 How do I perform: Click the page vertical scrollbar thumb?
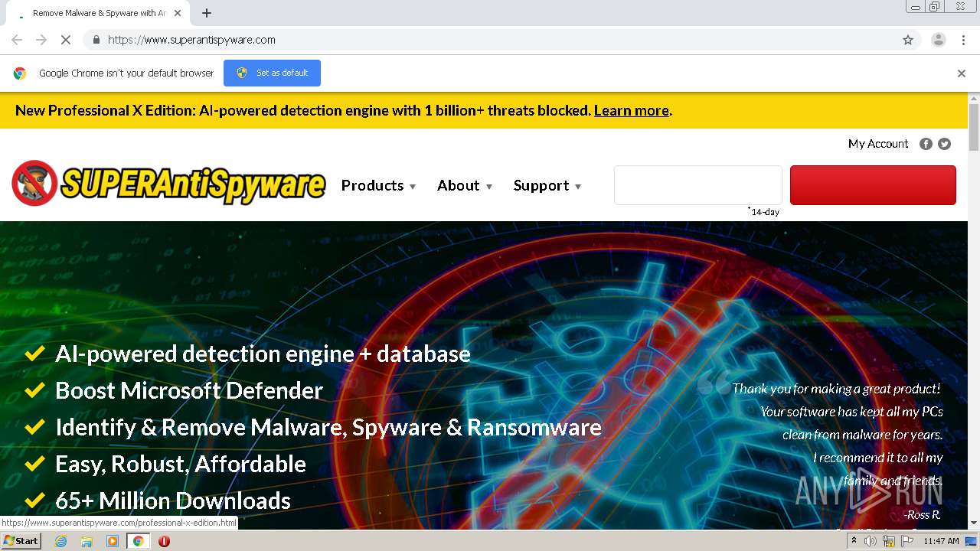click(974, 127)
